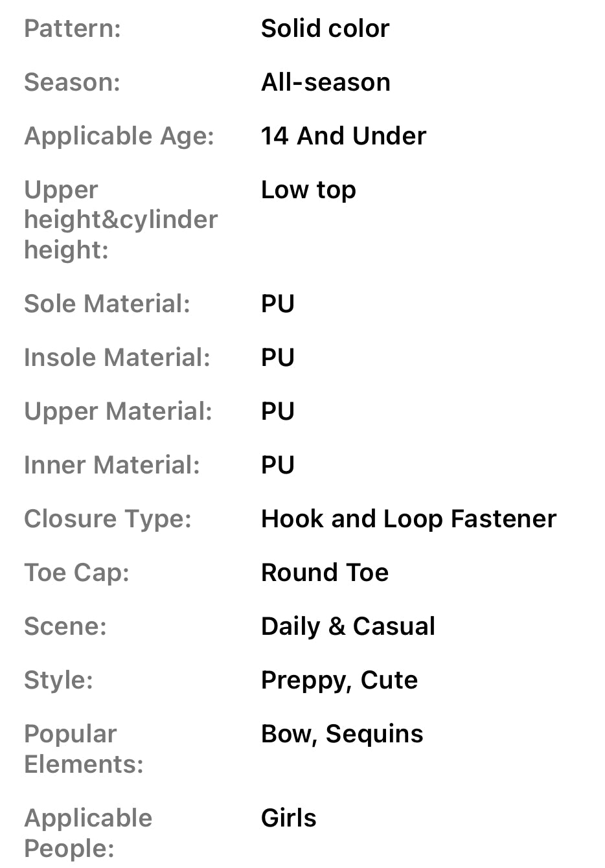Click the "Round Toe" value
This screenshot has height=868, width=605.
325,573
